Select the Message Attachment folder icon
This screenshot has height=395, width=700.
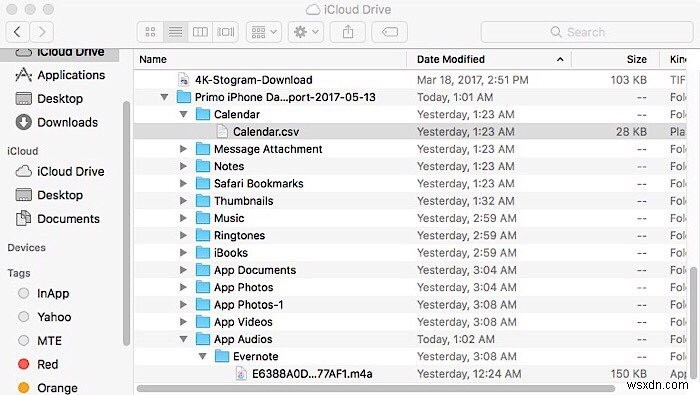tap(203, 149)
